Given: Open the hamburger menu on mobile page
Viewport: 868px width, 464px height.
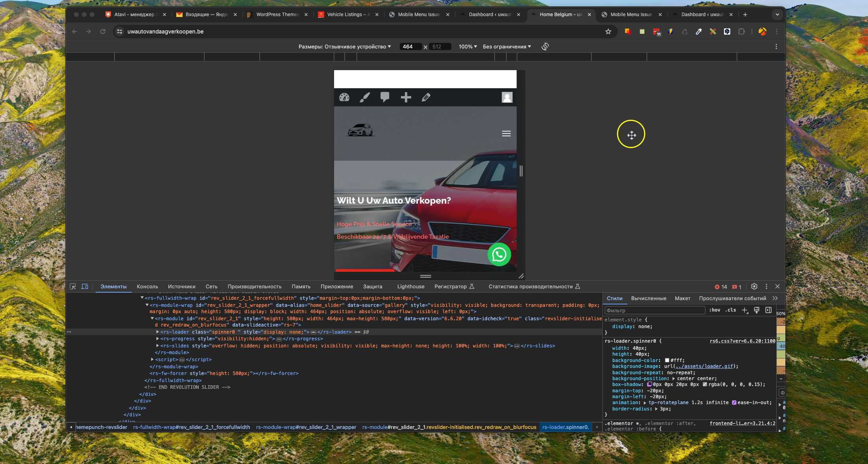Looking at the screenshot, I should click(506, 134).
